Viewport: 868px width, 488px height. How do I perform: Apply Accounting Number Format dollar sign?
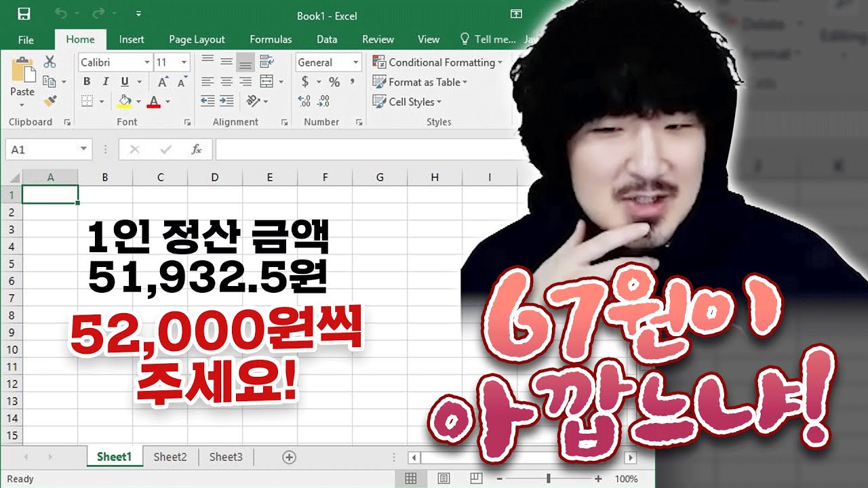pyautogui.click(x=305, y=82)
